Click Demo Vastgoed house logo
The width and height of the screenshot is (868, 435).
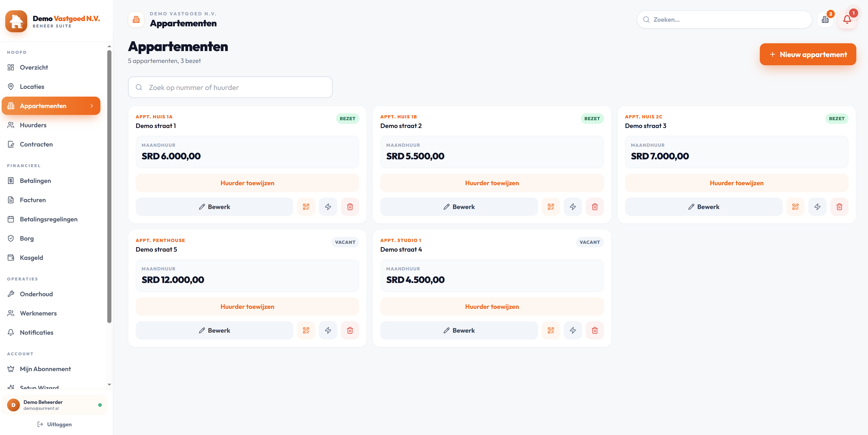(x=16, y=21)
